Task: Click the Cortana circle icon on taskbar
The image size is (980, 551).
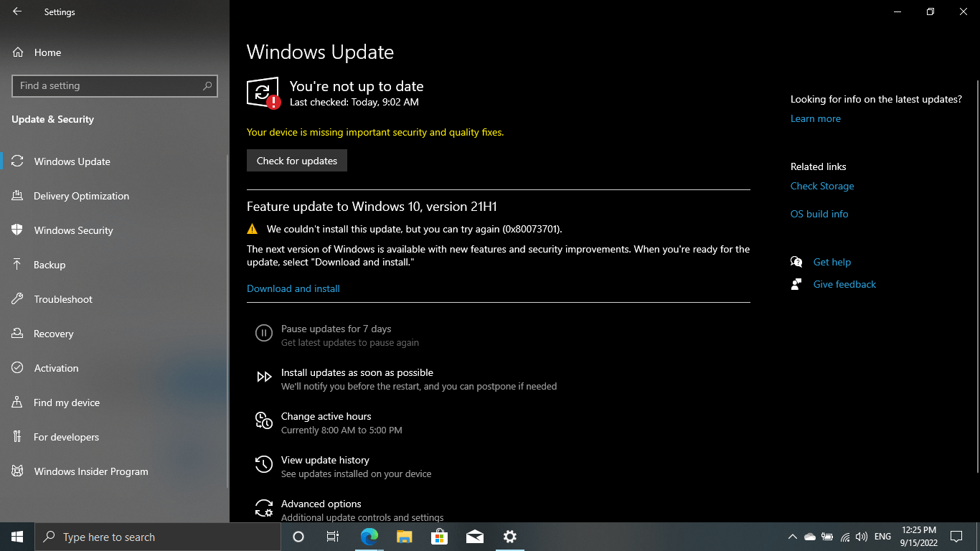Action: pyautogui.click(x=298, y=537)
